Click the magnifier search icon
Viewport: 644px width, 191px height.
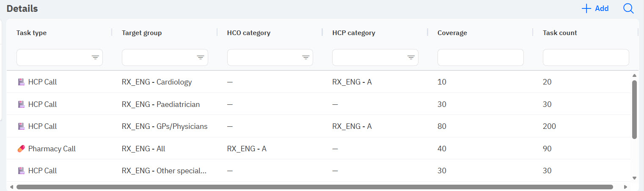628,8
